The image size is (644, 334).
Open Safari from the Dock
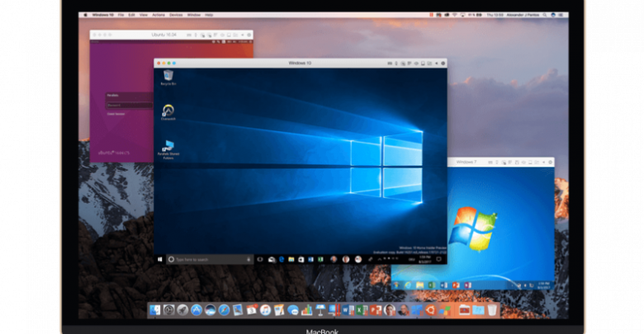224,310
